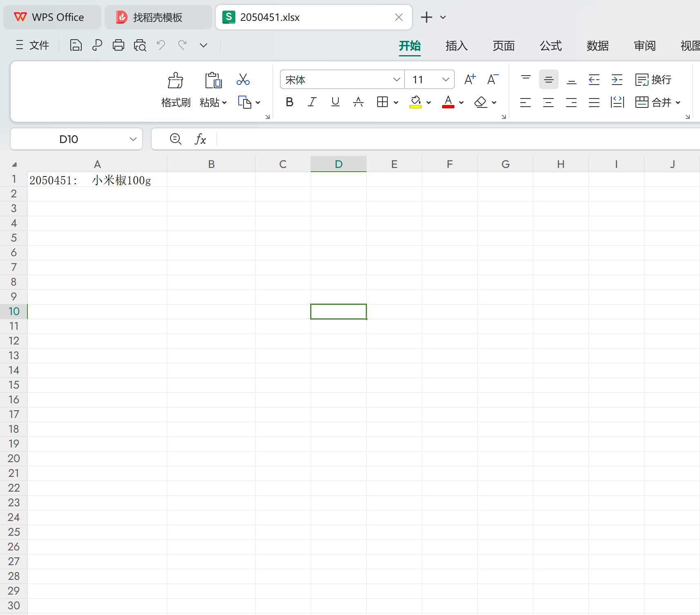Open the 公式 ribbon tab

tap(550, 46)
